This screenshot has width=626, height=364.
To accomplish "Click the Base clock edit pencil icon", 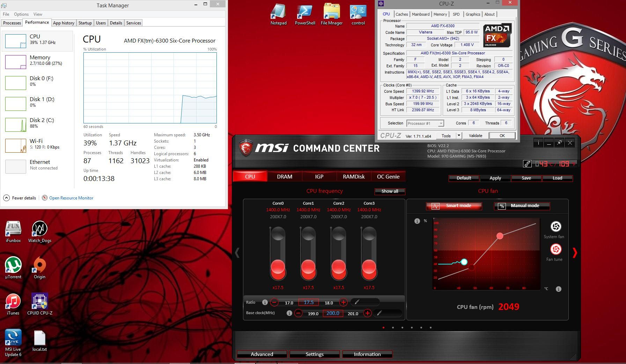I will point(380,313).
